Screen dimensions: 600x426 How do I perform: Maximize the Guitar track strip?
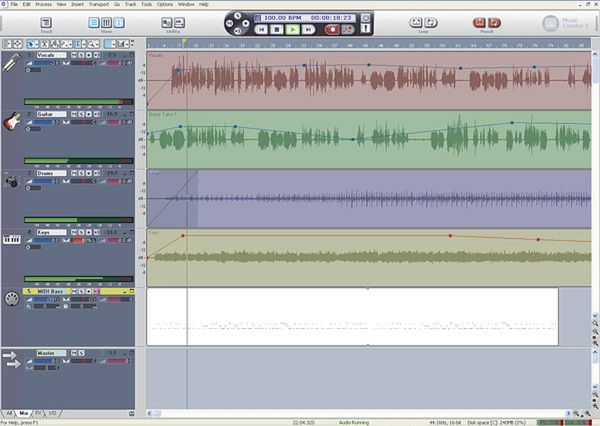pos(132,114)
